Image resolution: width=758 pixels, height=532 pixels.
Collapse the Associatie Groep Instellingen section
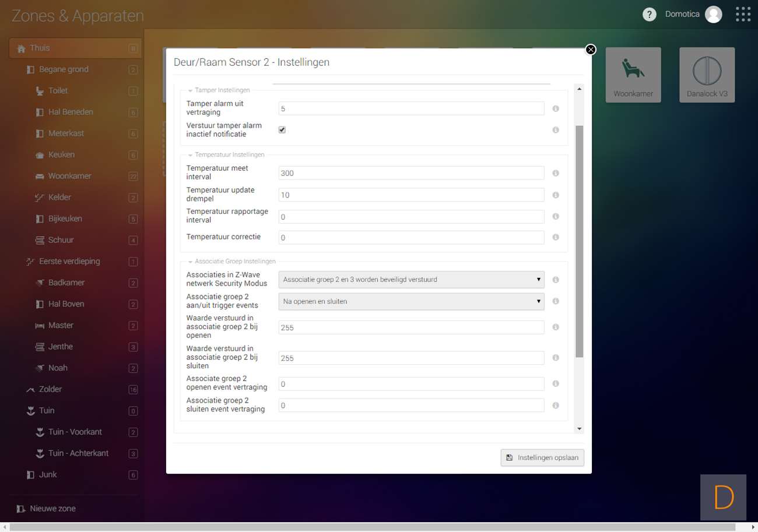pyautogui.click(x=191, y=262)
